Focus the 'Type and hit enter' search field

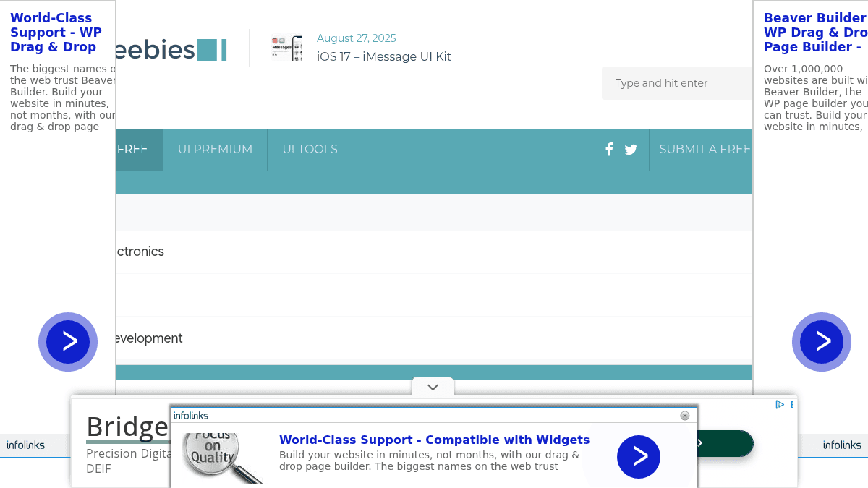677,83
